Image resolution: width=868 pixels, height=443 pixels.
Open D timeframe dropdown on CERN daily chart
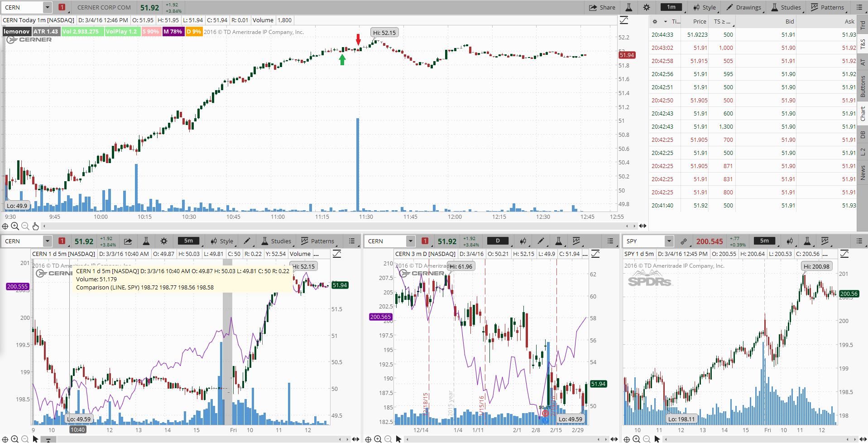498,241
